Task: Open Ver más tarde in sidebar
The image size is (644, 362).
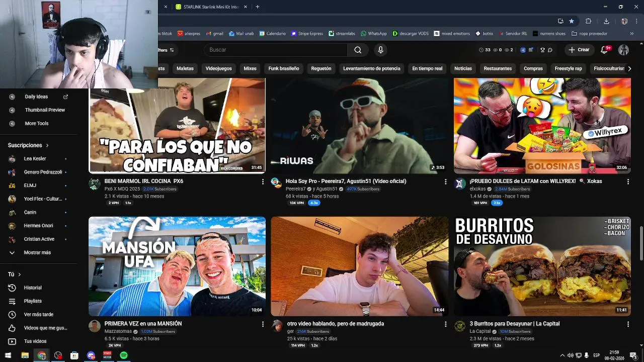Action: pyautogui.click(x=38, y=314)
